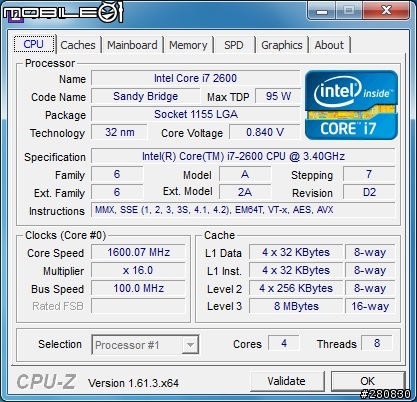Select the CPU tab
This screenshot has height=402, width=417.
click(x=34, y=44)
